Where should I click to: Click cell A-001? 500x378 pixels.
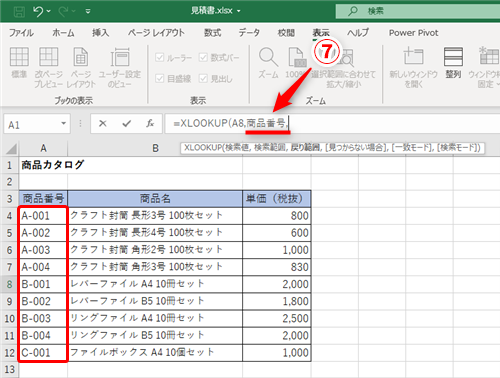pos(43,216)
